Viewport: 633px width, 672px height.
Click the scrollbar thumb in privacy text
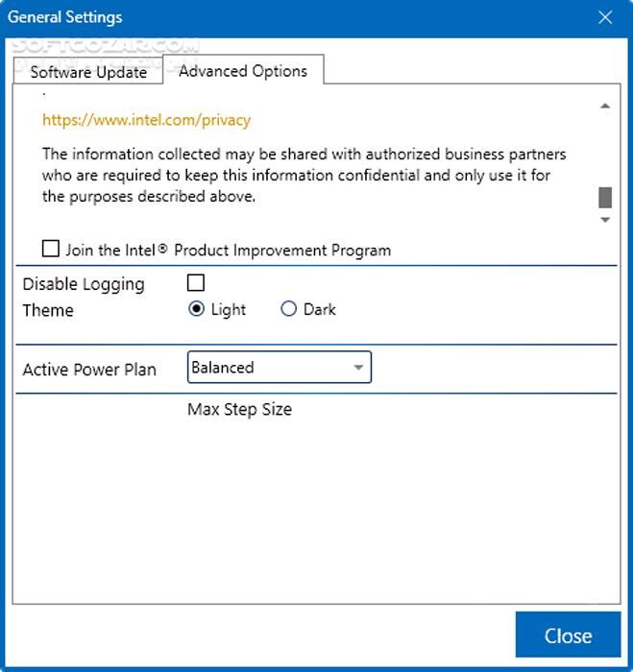pyautogui.click(x=605, y=197)
